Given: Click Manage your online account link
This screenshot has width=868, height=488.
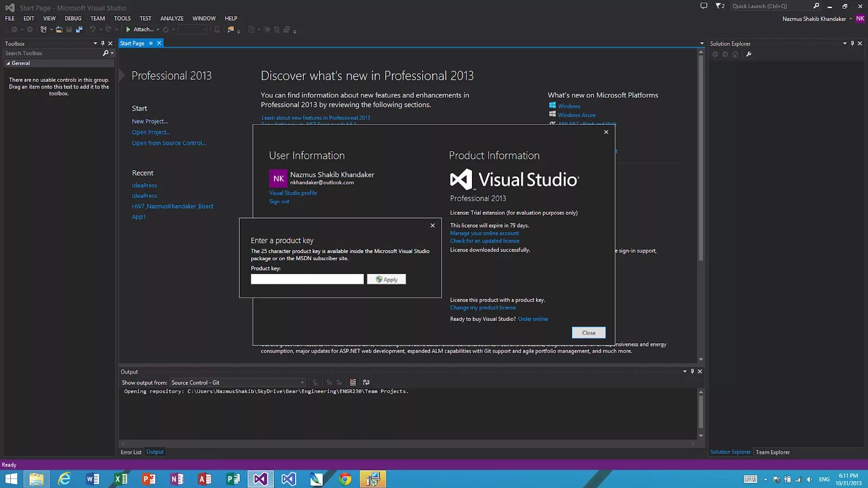Looking at the screenshot, I should tap(484, 234).
